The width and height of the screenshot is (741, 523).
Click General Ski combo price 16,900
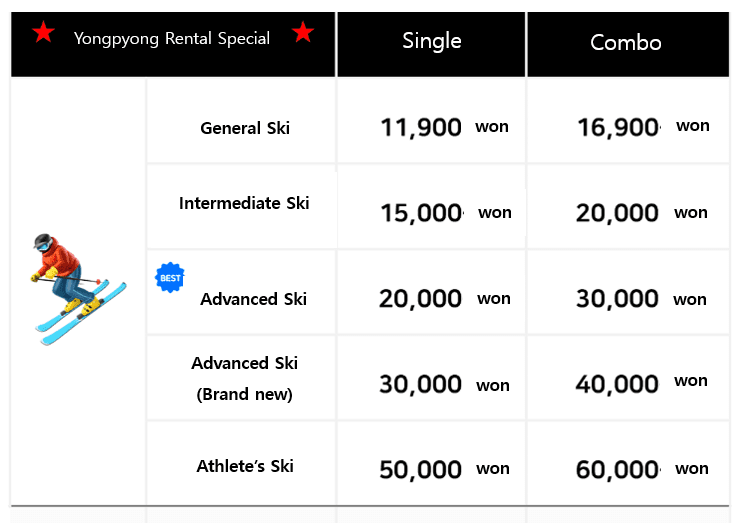[x=619, y=127]
